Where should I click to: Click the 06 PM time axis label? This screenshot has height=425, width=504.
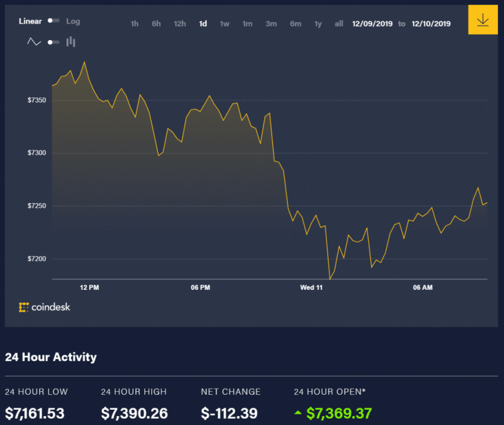(200, 287)
